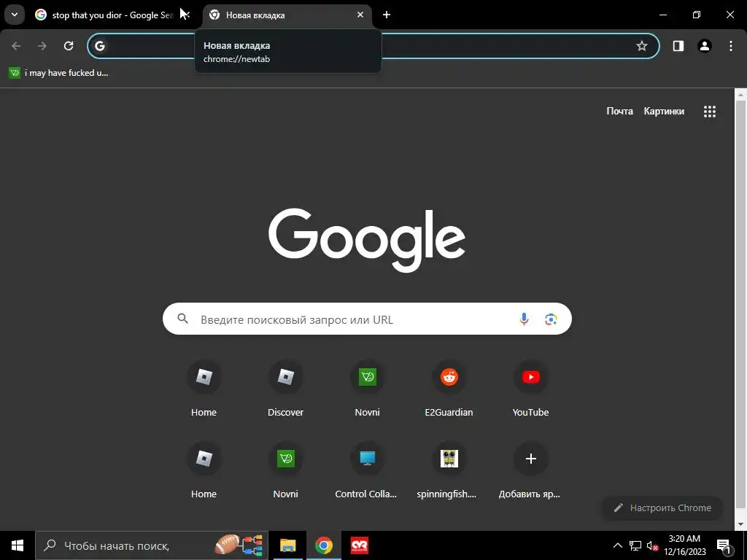
Task: Show hidden tray icons
Action: 617,545
